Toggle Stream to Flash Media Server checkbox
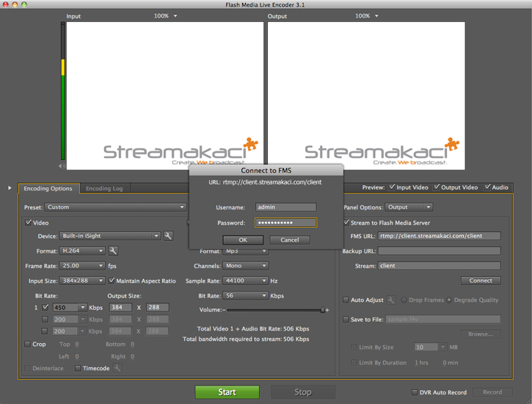The height and width of the screenshot is (404, 532). (x=346, y=223)
